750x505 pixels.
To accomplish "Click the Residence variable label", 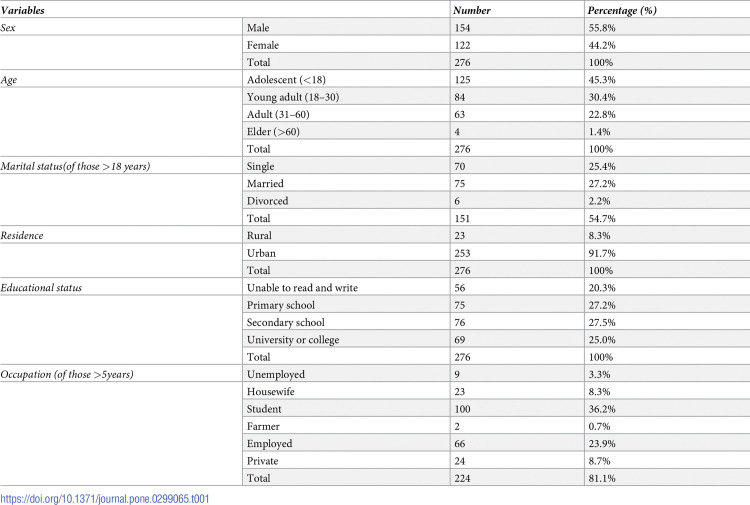I will tap(22, 236).
